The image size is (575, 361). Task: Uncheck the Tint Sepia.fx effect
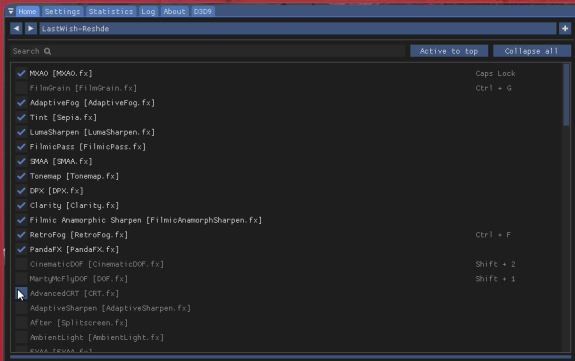[x=21, y=117]
